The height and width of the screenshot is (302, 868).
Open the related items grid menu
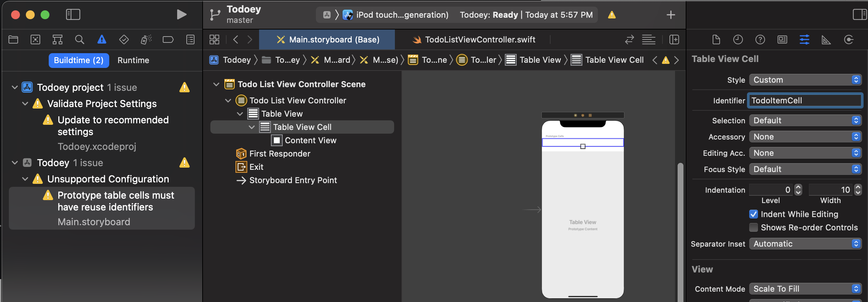[214, 40]
